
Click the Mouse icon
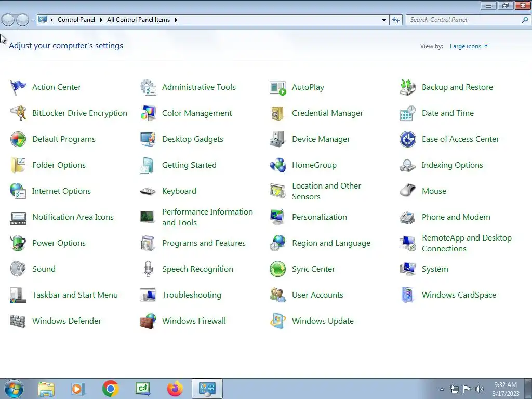[x=408, y=191]
